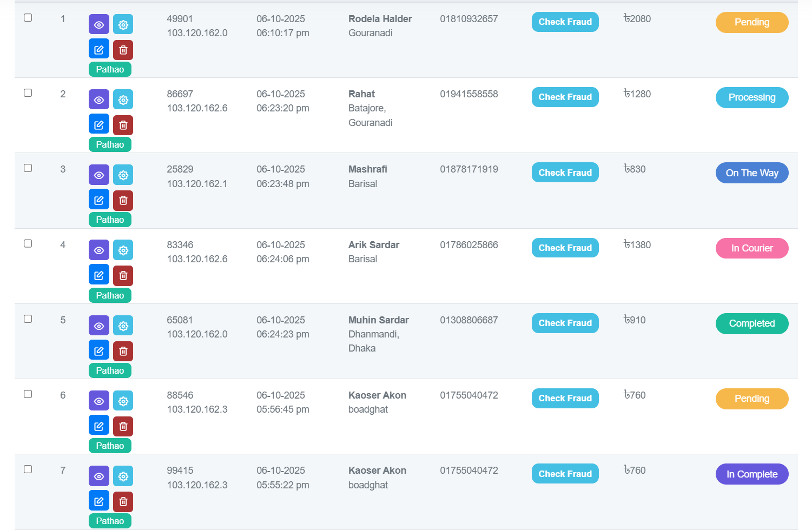Delete Arik Sardar's order via trash icon

(123, 275)
